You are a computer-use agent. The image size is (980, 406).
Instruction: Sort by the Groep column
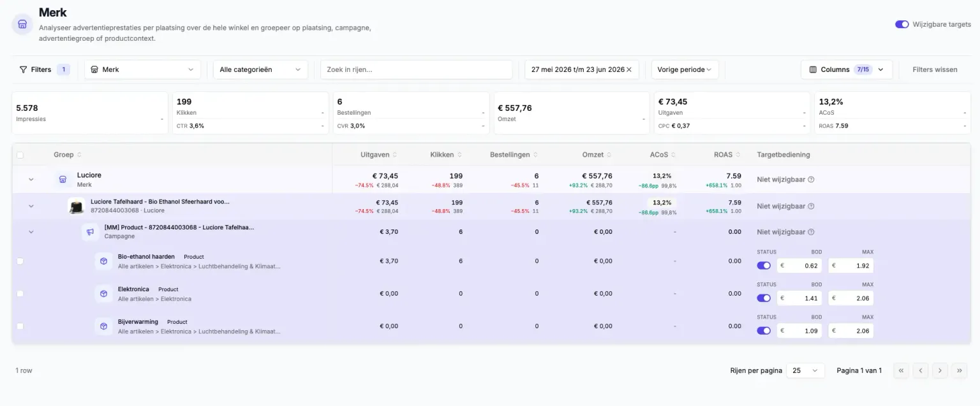(67, 155)
